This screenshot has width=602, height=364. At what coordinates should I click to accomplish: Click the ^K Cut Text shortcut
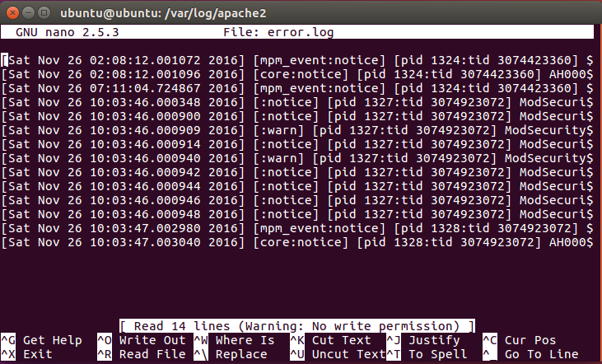(x=330, y=340)
